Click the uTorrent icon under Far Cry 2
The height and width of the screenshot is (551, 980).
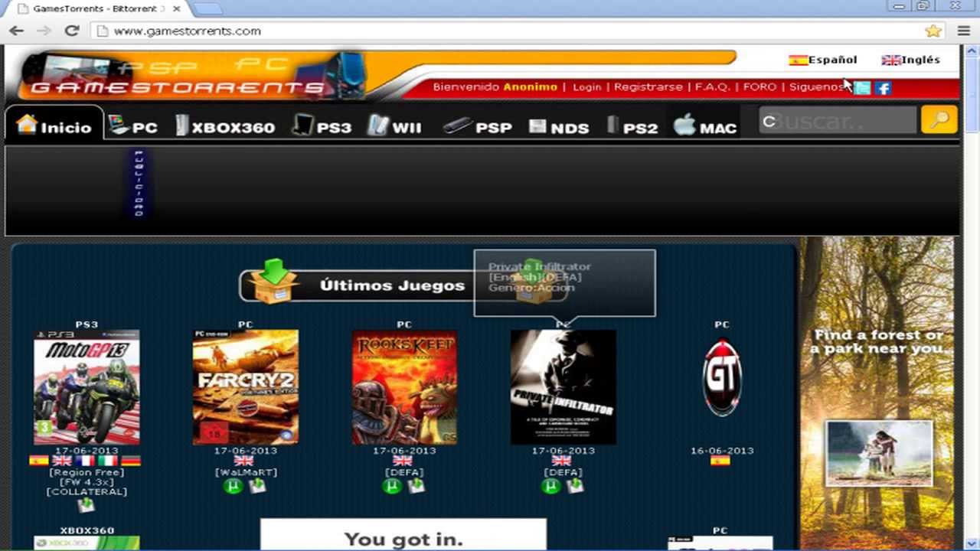pos(234,486)
